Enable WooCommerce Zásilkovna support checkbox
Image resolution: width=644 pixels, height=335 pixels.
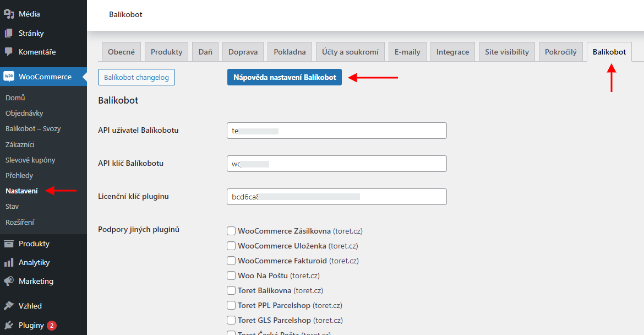(x=232, y=231)
